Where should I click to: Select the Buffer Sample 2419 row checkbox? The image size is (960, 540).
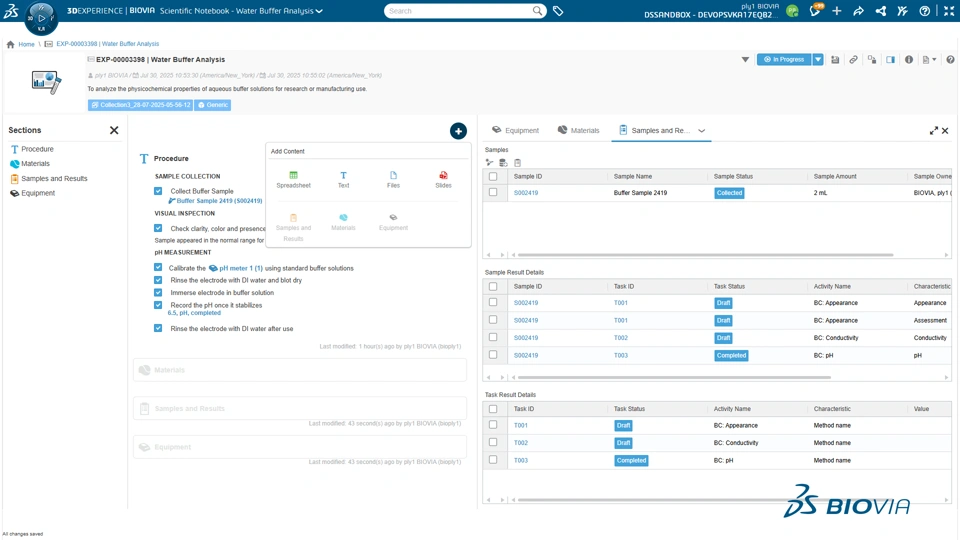(493, 193)
